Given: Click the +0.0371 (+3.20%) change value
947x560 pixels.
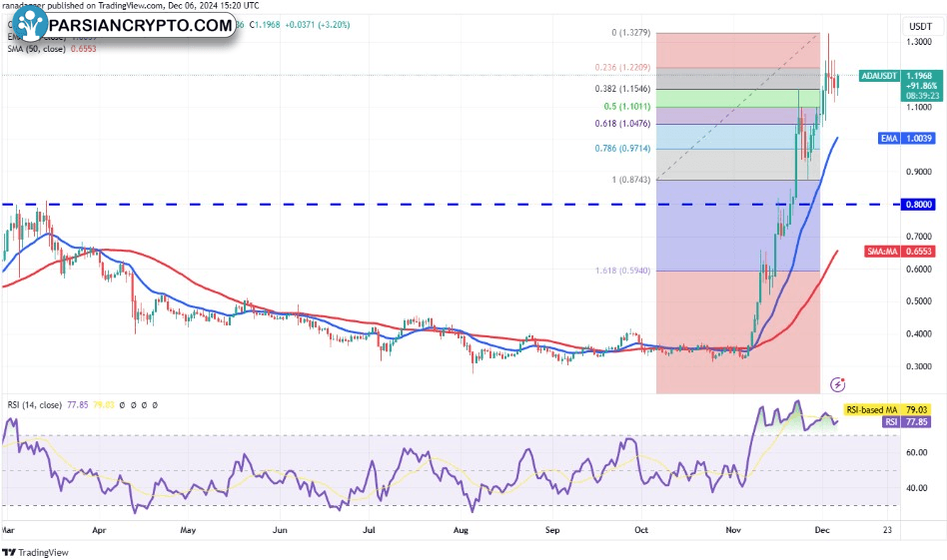Looking at the screenshot, I should 317,25.
